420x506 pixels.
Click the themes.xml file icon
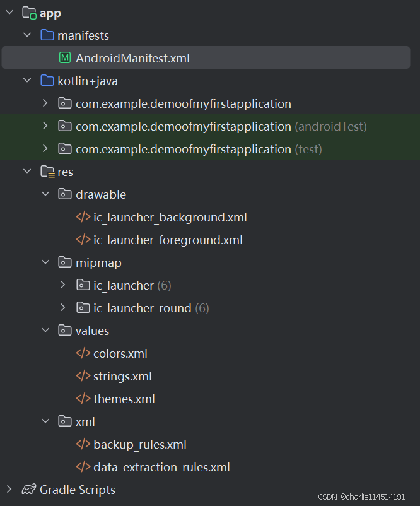coord(83,399)
